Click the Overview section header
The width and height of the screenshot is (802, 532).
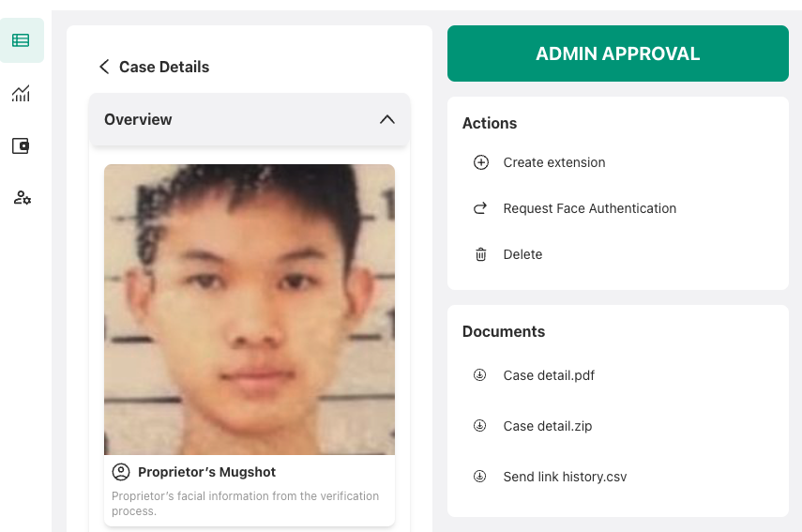[x=250, y=119]
